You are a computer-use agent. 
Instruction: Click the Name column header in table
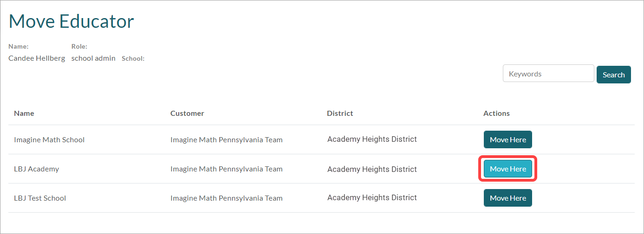click(x=24, y=113)
